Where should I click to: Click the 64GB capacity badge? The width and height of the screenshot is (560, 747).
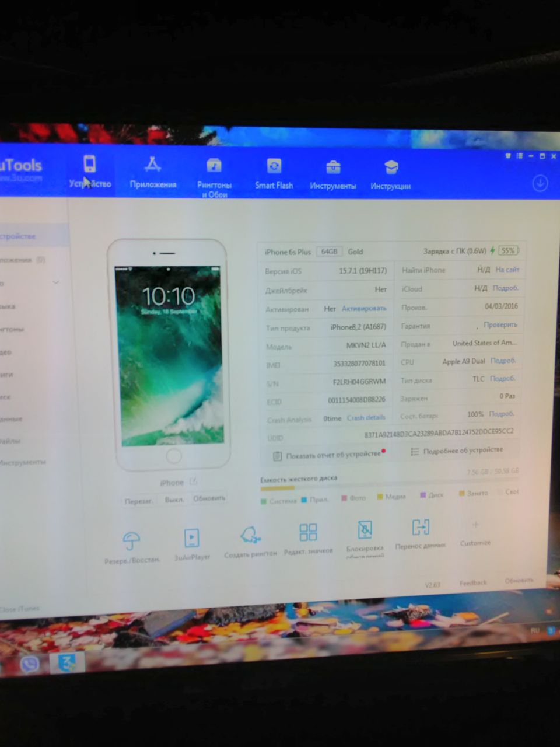[x=329, y=252]
